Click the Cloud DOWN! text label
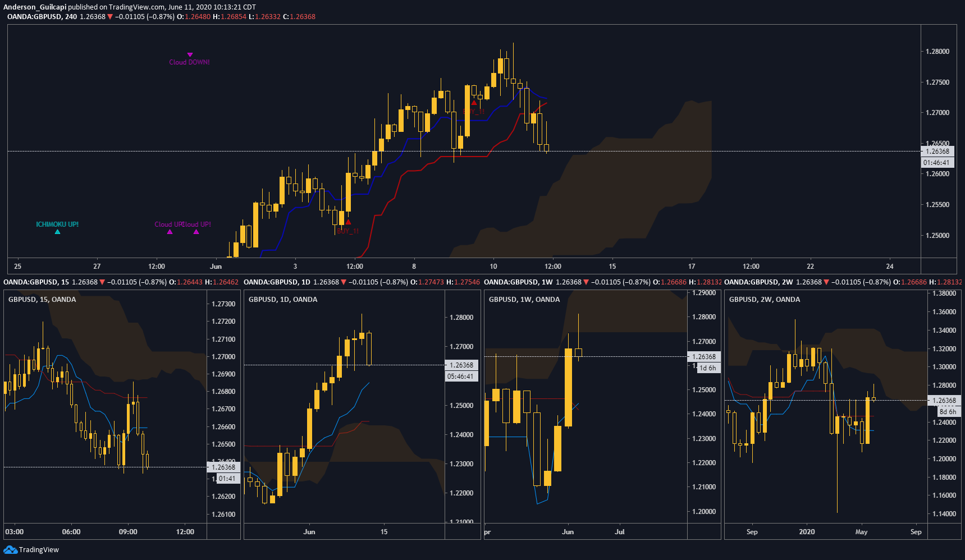This screenshot has width=965, height=560. pyautogui.click(x=189, y=62)
